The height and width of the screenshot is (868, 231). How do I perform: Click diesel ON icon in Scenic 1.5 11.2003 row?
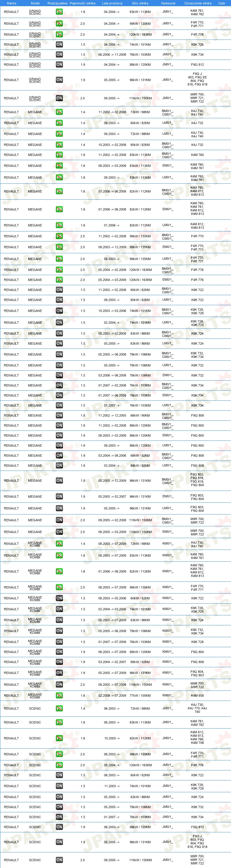pyautogui.click(x=59, y=786)
